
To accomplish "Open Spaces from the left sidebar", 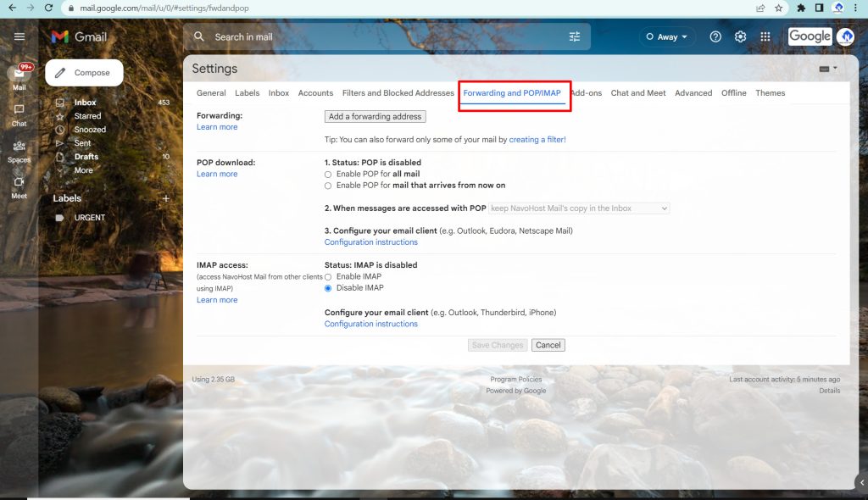I will pyautogui.click(x=19, y=151).
